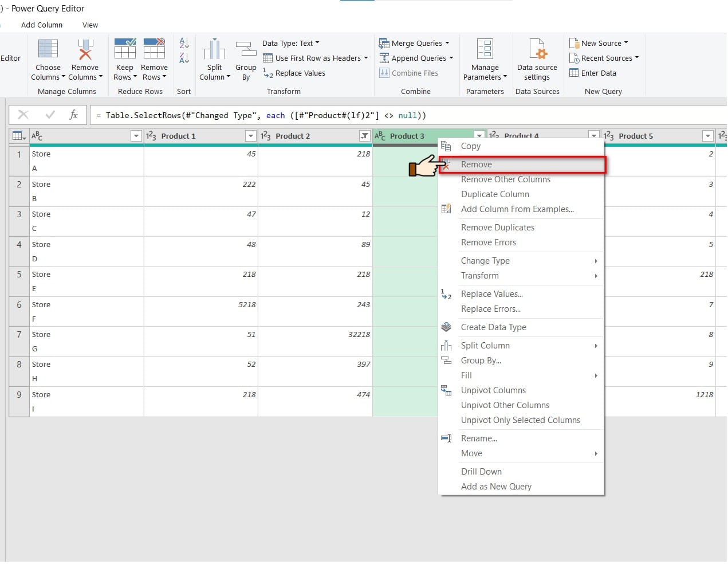The image size is (728, 564).
Task: Click the Group By ribbon icon
Action: (x=246, y=49)
